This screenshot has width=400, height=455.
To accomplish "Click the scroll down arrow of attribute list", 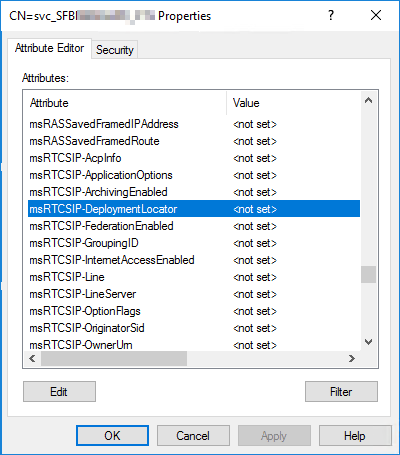I will pos(368,342).
